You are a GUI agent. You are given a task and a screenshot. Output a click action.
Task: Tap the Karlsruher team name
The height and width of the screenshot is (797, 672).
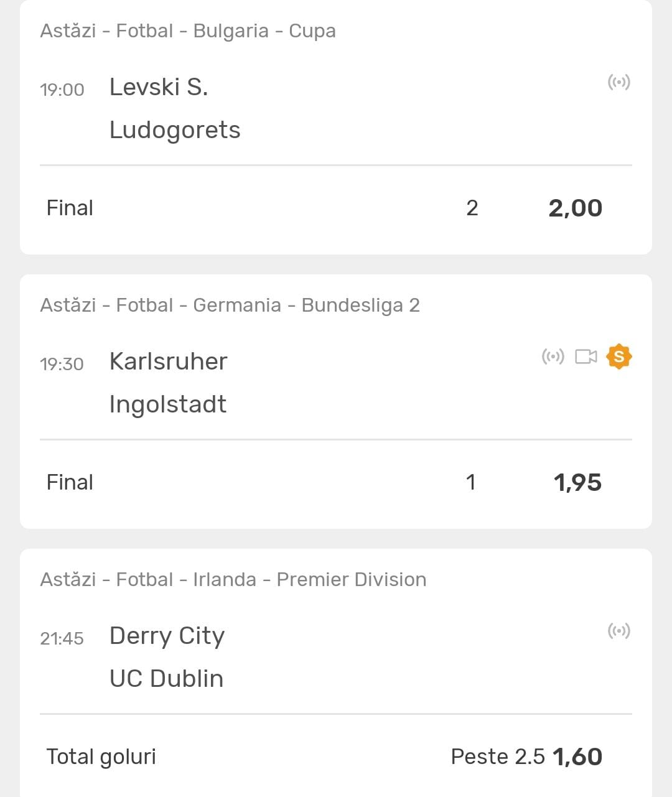click(x=168, y=361)
